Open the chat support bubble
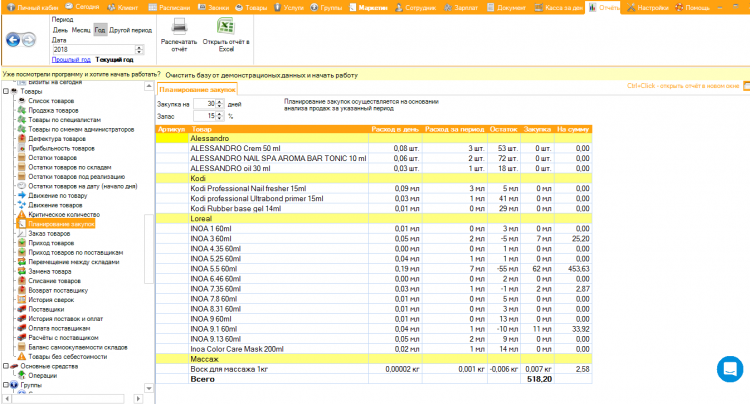This screenshot has width=750, height=404. click(x=730, y=369)
